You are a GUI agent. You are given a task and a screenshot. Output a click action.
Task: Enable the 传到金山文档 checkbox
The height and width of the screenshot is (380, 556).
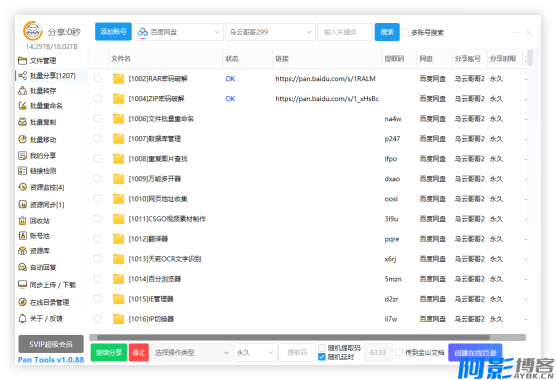tap(399, 352)
